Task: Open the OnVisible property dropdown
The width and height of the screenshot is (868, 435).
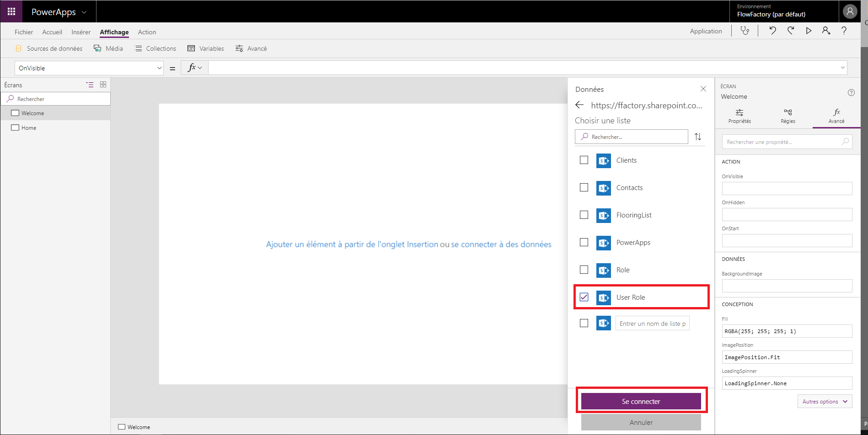Action: coord(159,68)
